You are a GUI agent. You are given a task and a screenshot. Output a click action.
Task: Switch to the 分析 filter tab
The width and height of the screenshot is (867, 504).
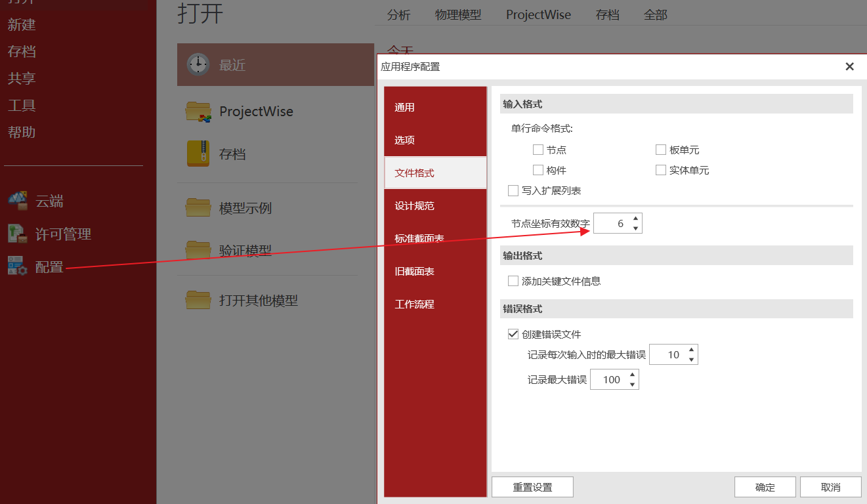click(399, 14)
